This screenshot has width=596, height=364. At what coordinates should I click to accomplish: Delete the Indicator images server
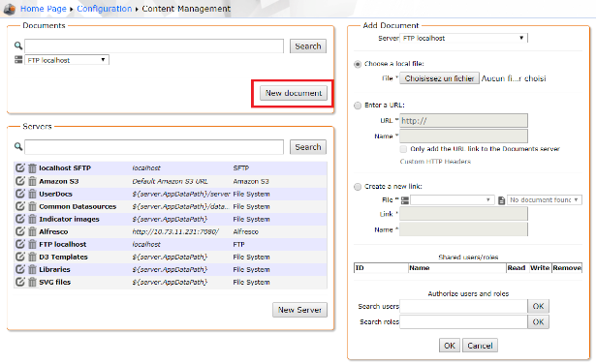coord(32,219)
